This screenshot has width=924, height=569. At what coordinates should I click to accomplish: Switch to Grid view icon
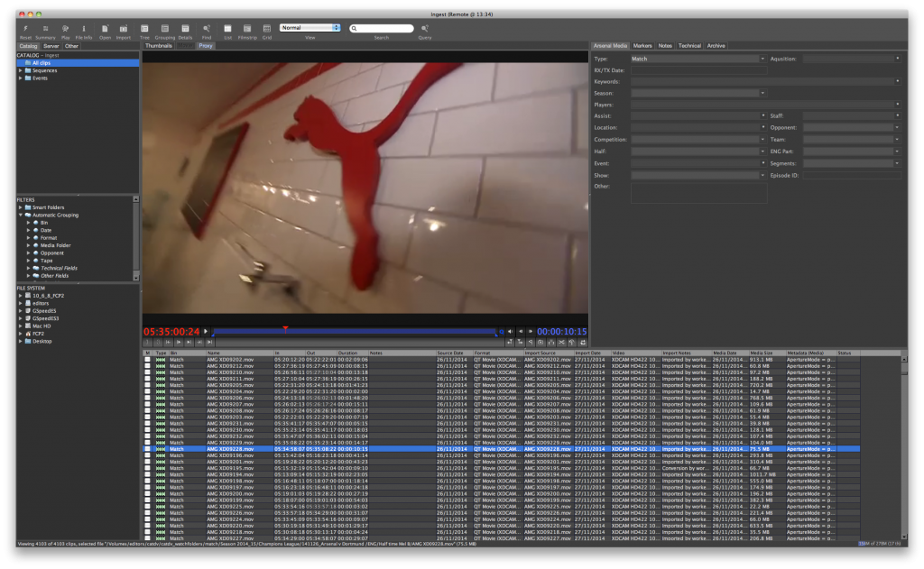[x=267, y=29]
